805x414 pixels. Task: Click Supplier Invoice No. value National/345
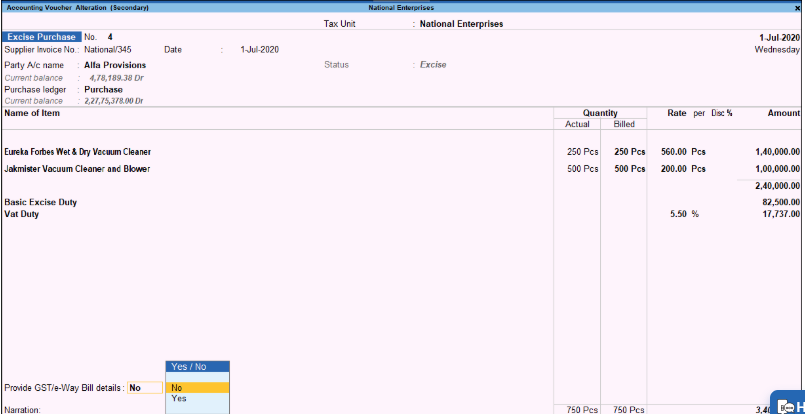(108, 50)
